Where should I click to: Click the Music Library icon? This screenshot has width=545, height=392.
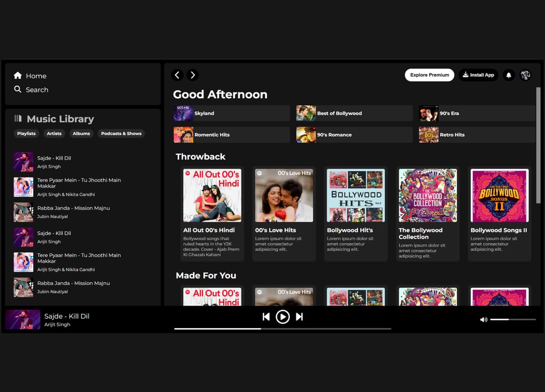pyautogui.click(x=18, y=118)
